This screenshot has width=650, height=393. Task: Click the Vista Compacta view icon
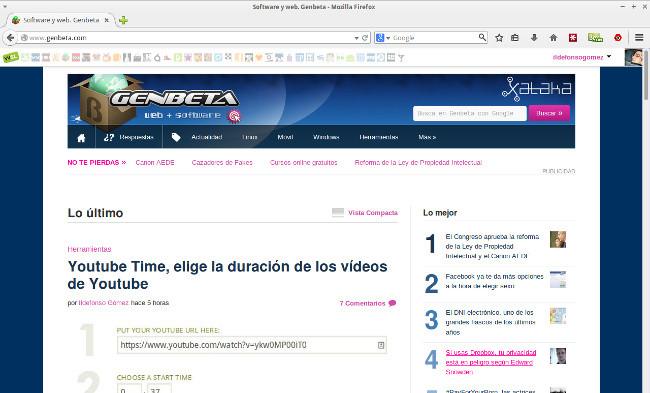(x=338, y=213)
